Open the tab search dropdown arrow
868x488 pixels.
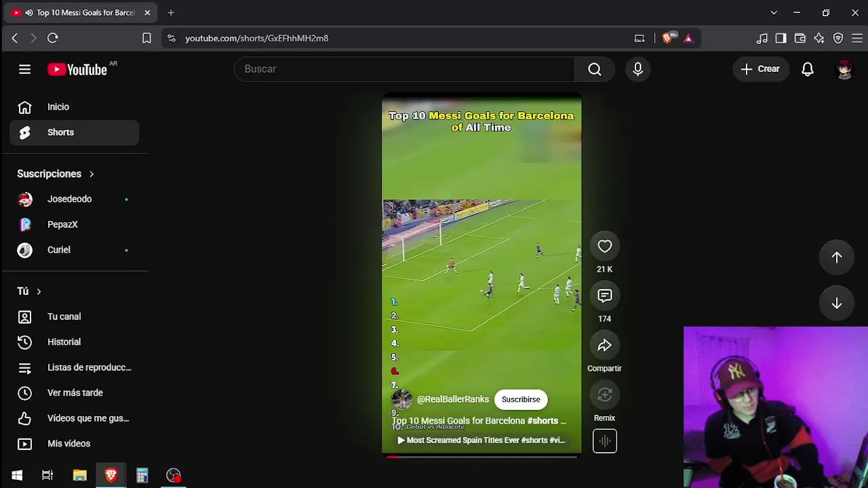774,12
